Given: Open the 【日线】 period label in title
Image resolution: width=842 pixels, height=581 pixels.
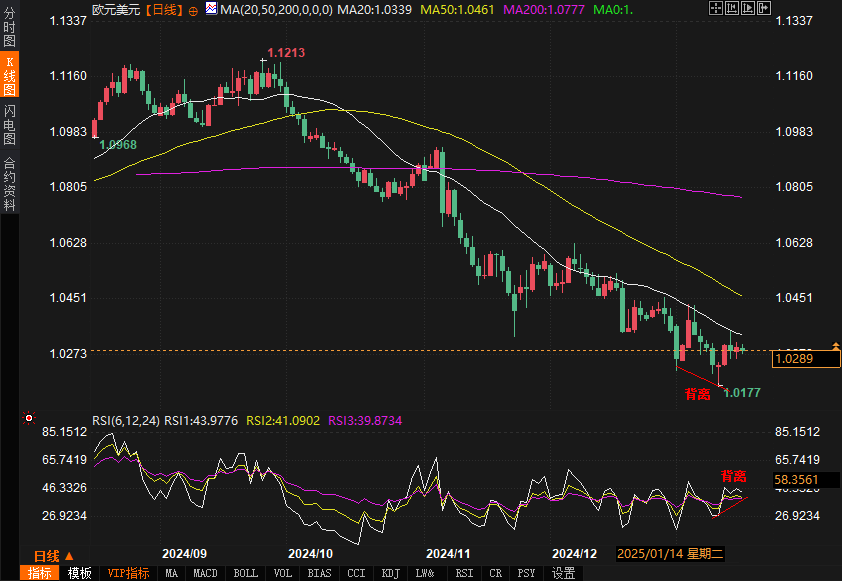Looking at the screenshot, I should click(163, 9).
